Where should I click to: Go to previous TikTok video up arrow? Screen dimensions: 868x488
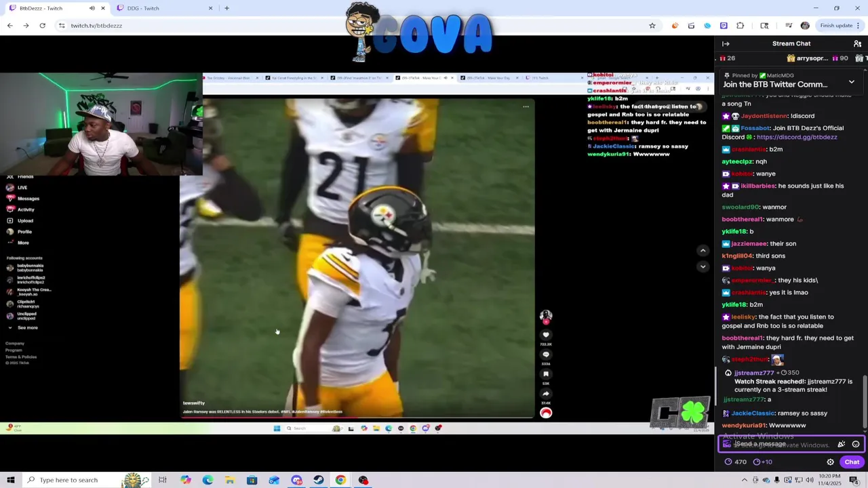(703, 251)
